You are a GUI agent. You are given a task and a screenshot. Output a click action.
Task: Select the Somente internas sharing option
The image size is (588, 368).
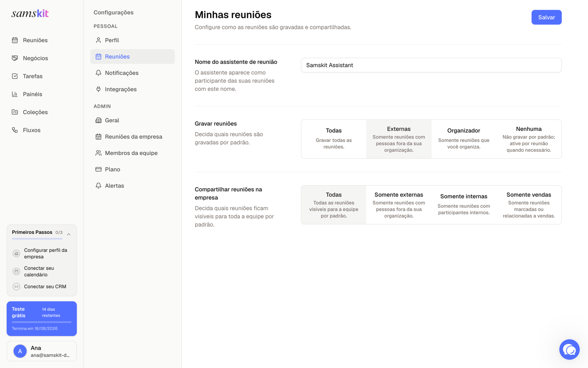464,205
